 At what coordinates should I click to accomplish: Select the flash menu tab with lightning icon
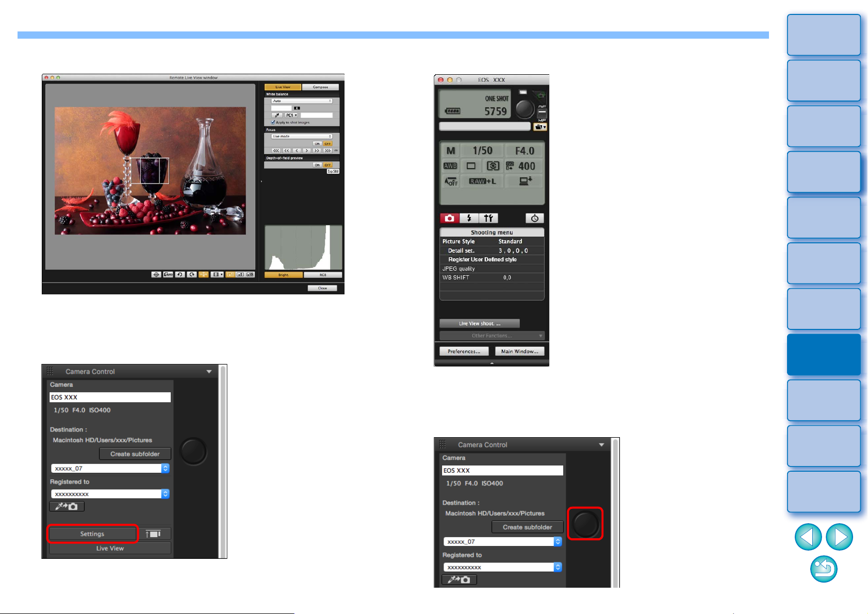469,218
